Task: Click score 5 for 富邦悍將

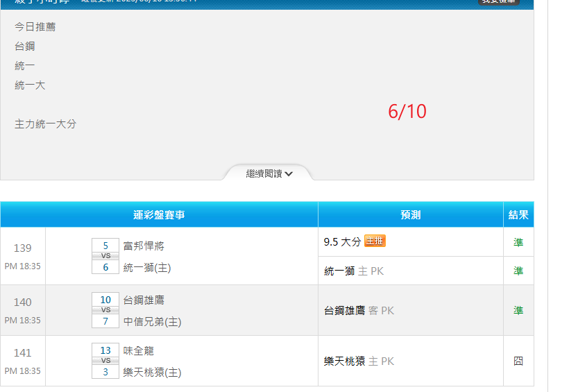Action: 105,246
